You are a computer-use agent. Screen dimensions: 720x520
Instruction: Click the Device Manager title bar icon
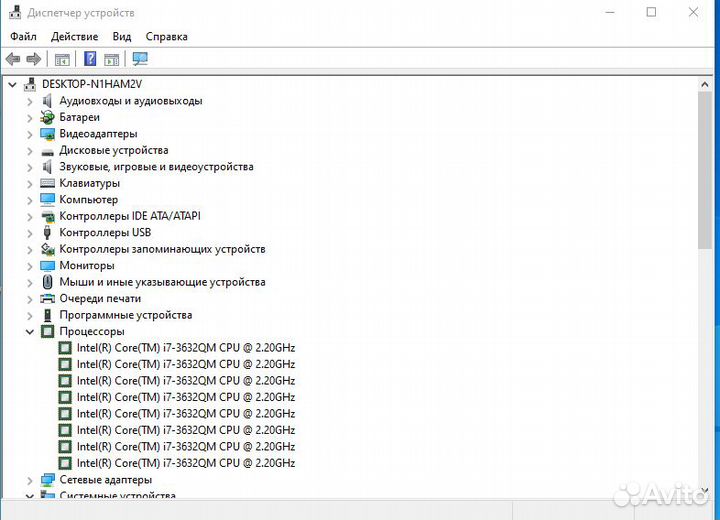tap(15, 12)
